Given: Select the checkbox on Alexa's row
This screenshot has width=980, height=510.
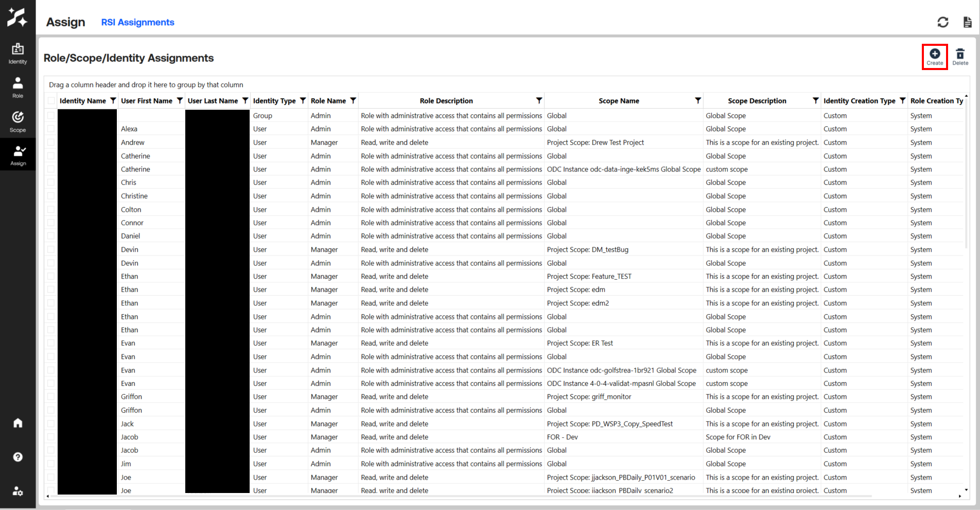Looking at the screenshot, I should pyautogui.click(x=51, y=129).
